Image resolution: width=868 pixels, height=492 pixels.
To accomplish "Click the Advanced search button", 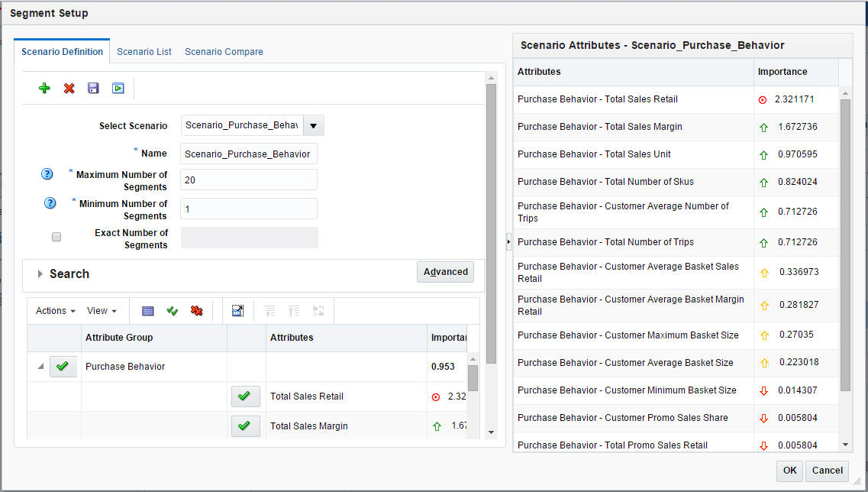I will 445,272.
